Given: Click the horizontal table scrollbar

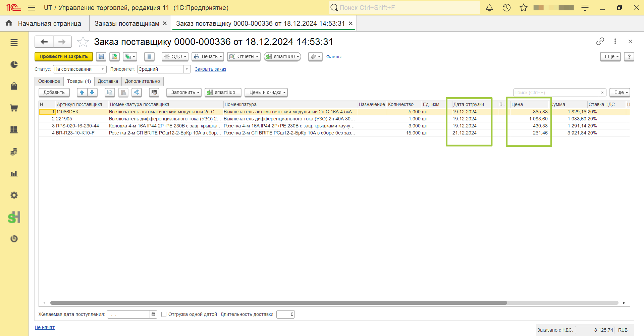Looking at the screenshot, I should pyautogui.click(x=278, y=303).
